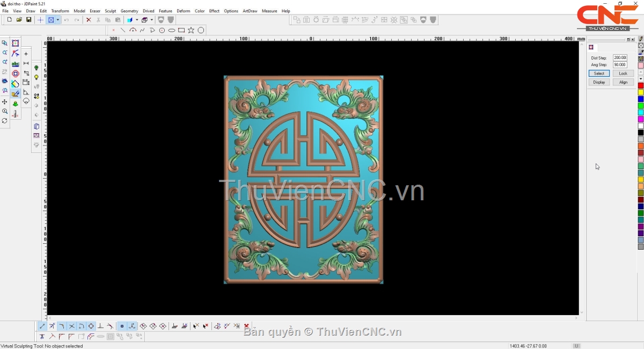Viewport: 644px width, 349px height.
Task: Save the drawing with the floppy disk icon
Action: [29, 20]
